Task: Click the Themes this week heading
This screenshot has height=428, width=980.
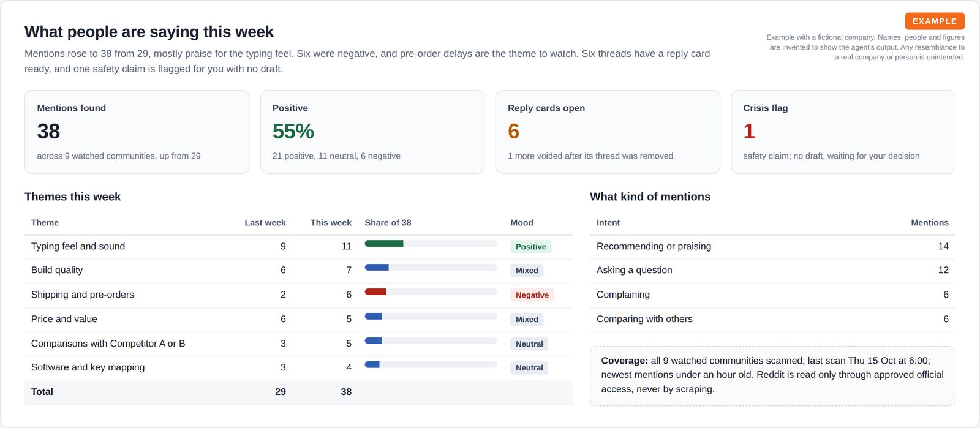Action: click(x=72, y=197)
